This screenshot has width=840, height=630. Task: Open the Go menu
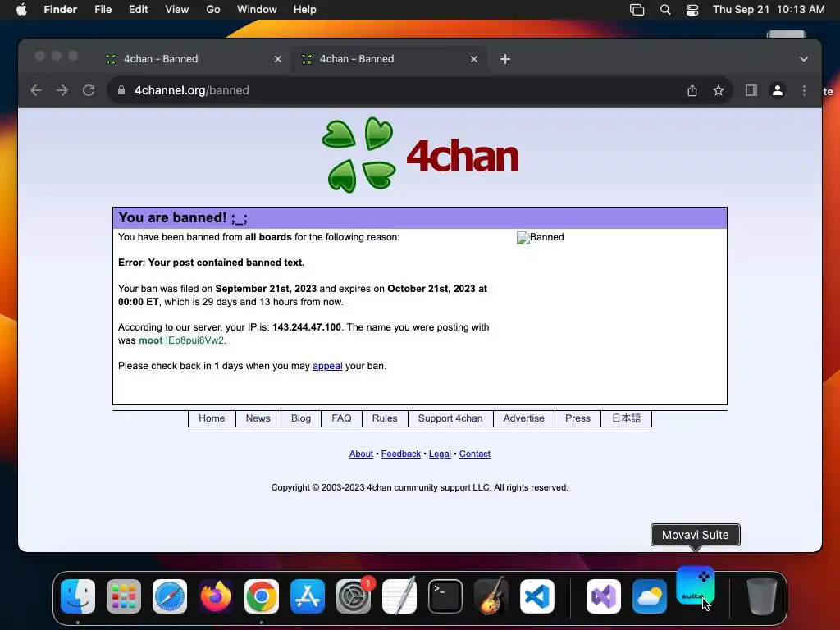(213, 10)
